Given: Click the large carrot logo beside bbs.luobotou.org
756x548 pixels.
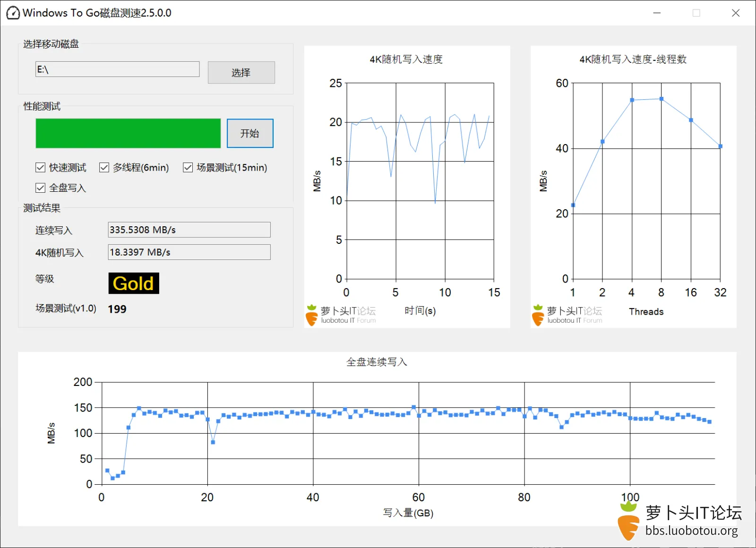Looking at the screenshot, I should 629,521.
